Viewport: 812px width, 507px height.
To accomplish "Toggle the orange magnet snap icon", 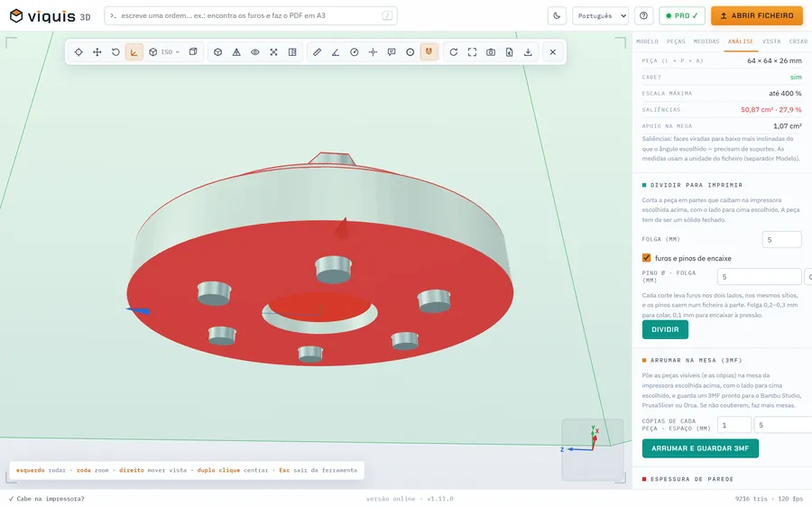I will point(429,51).
